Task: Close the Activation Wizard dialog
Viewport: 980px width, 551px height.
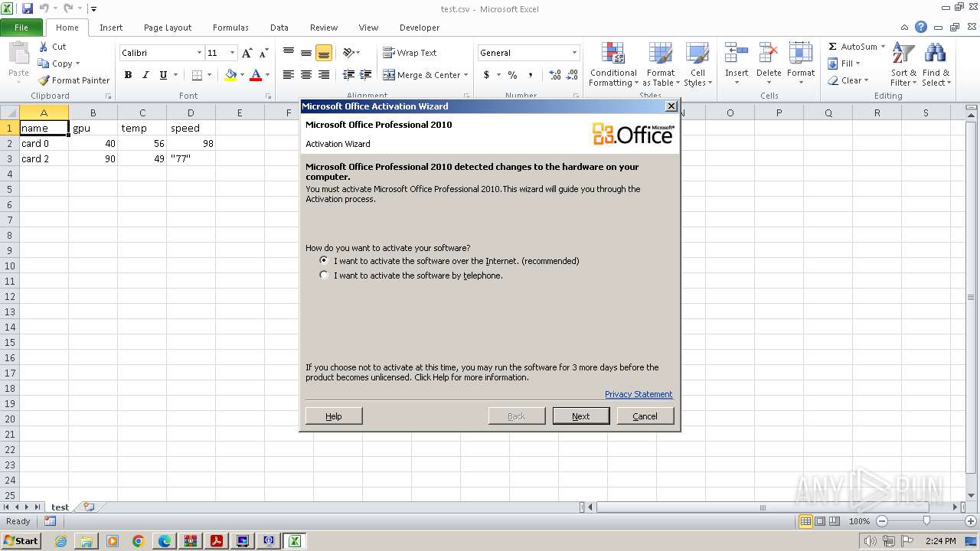Action: tap(671, 106)
